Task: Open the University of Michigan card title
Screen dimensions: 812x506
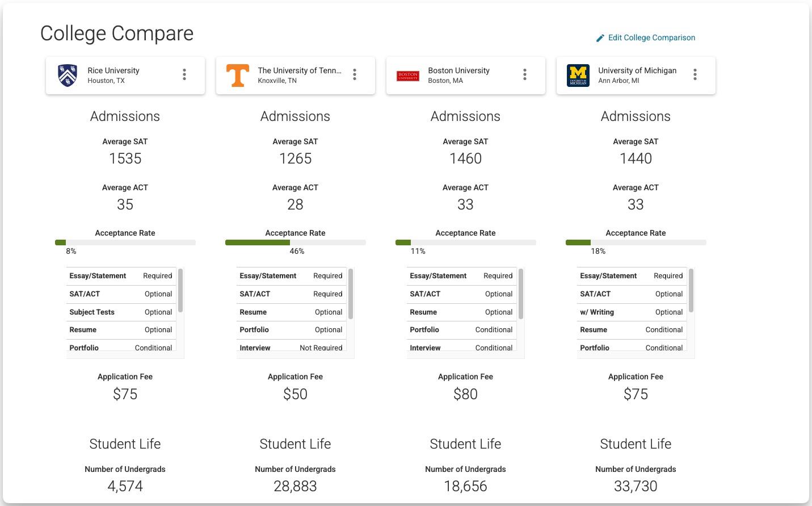Action: pos(637,70)
